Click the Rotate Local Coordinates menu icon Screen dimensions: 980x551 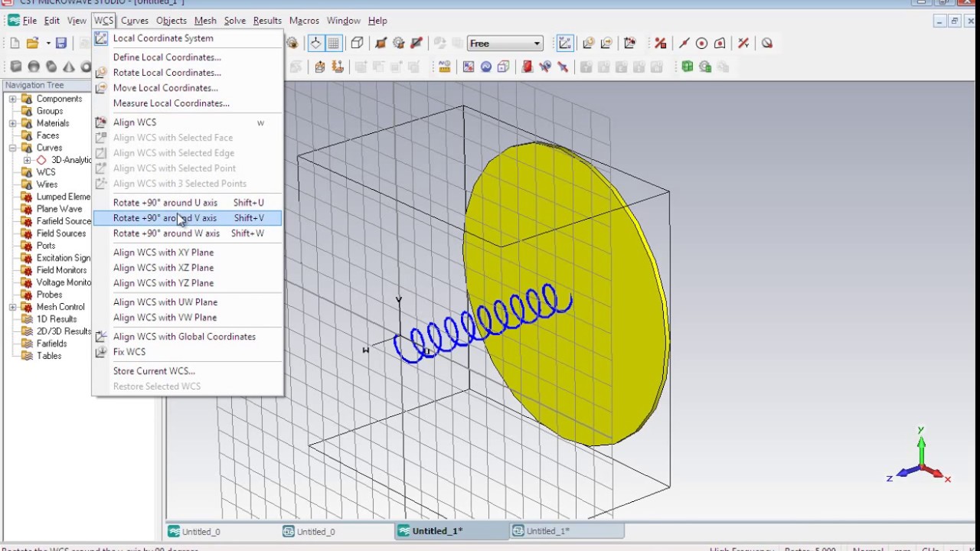click(x=101, y=73)
